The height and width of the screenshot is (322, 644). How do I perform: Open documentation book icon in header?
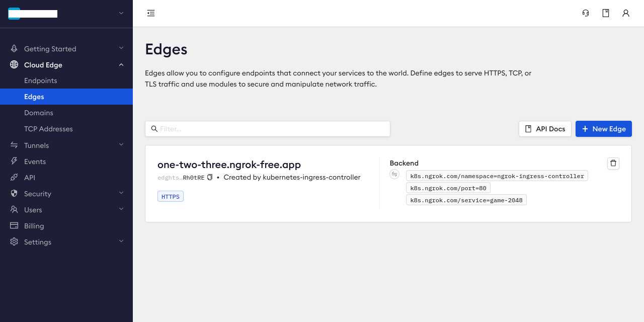606,13
